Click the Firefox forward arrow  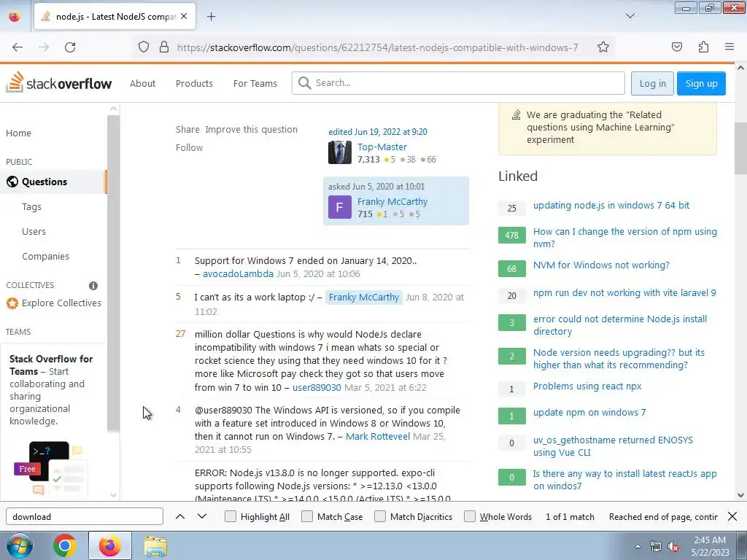coord(44,47)
